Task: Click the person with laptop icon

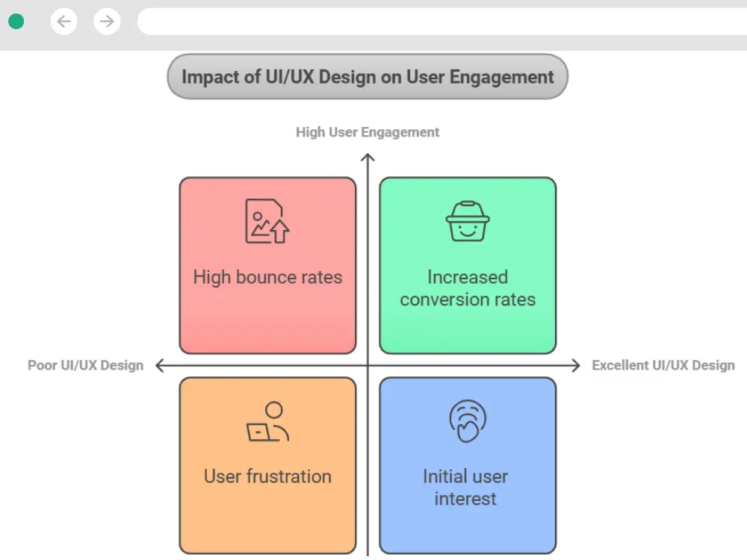Action: point(267,422)
